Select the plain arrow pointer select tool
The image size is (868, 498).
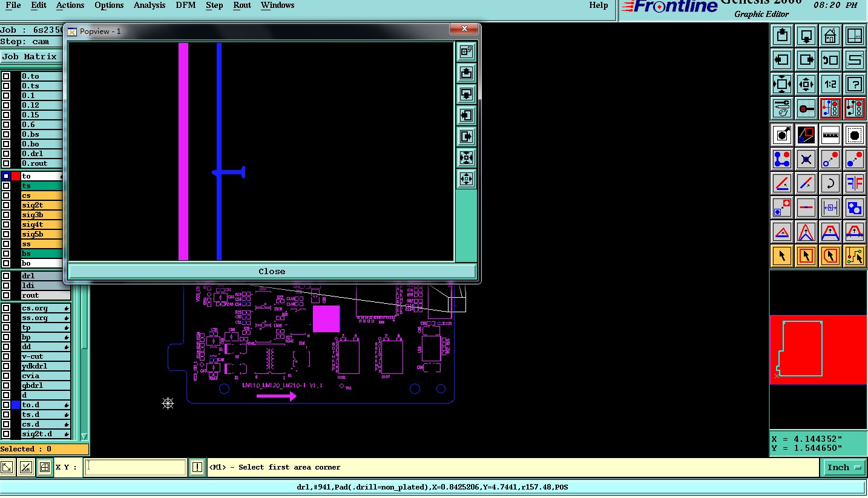[782, 256]
